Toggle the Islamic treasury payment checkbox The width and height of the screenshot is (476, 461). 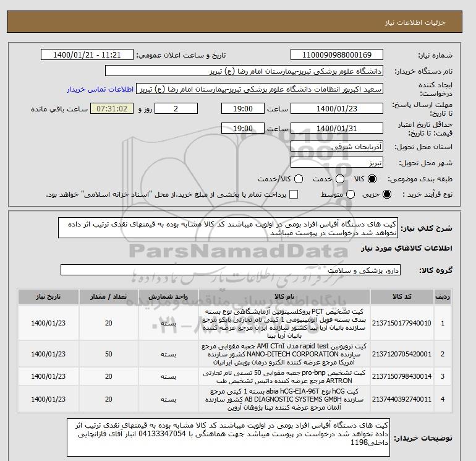click(294, 194)
